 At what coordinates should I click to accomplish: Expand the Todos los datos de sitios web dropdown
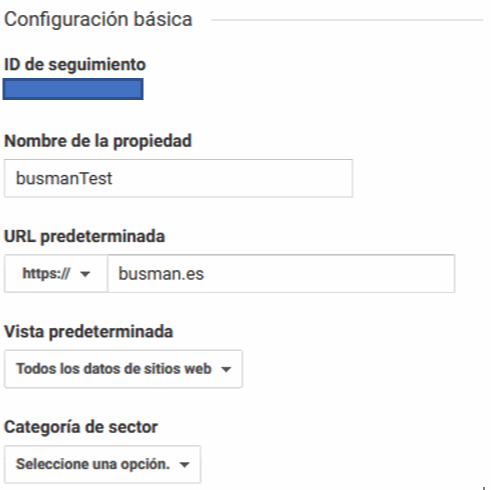tap(123, 369)
